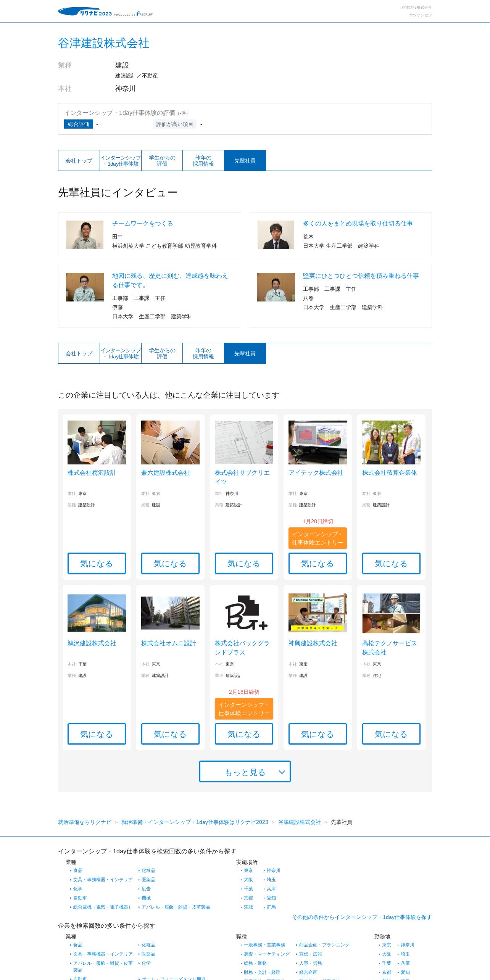Select 東京 under 勤務地

coord(387,945)
